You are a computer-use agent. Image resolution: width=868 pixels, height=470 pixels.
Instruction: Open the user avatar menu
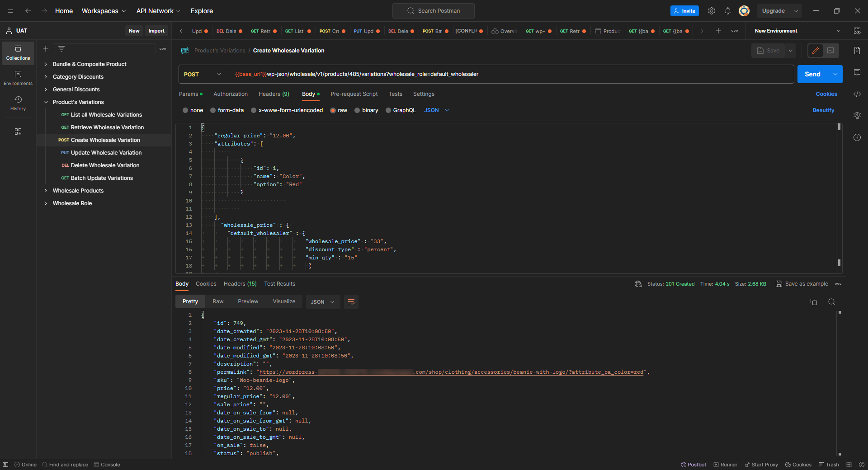(x=744, y=11)
